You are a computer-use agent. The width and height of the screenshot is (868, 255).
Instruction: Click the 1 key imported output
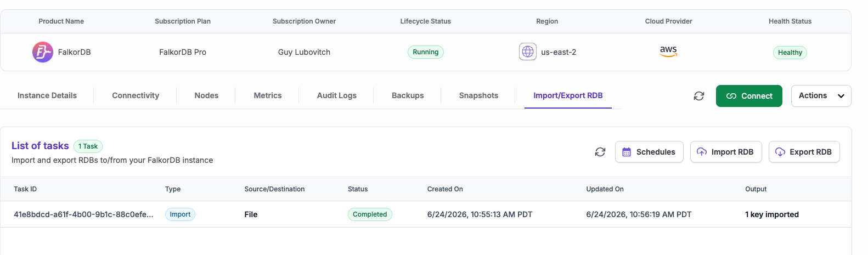click(x=772, y=214)
